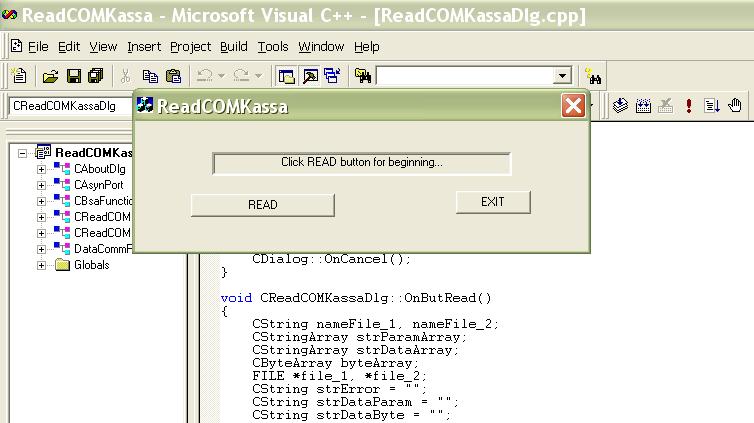Click the Undo arrow icon
The width and height of the screenshot is (754, 423).
205,75
